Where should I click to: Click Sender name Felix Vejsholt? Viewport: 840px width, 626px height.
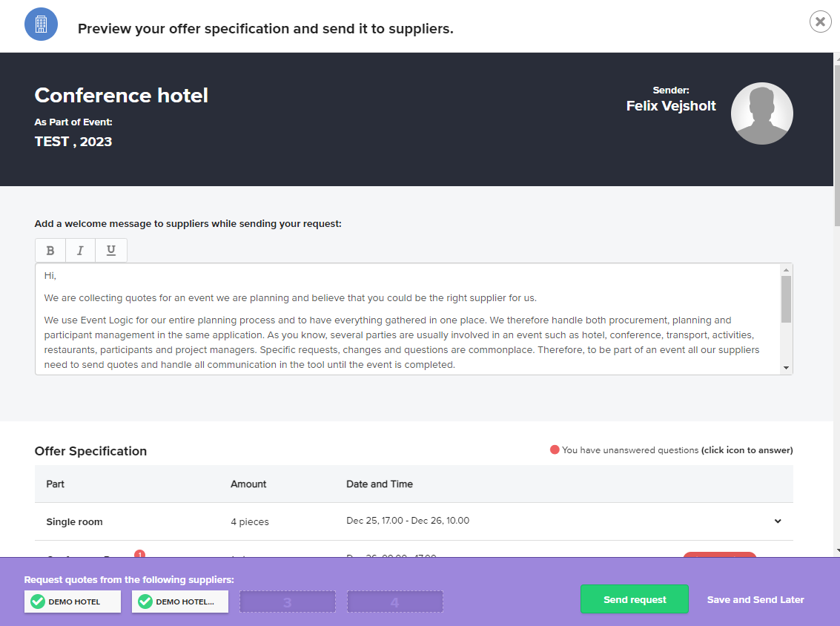[x=671, y=105]
